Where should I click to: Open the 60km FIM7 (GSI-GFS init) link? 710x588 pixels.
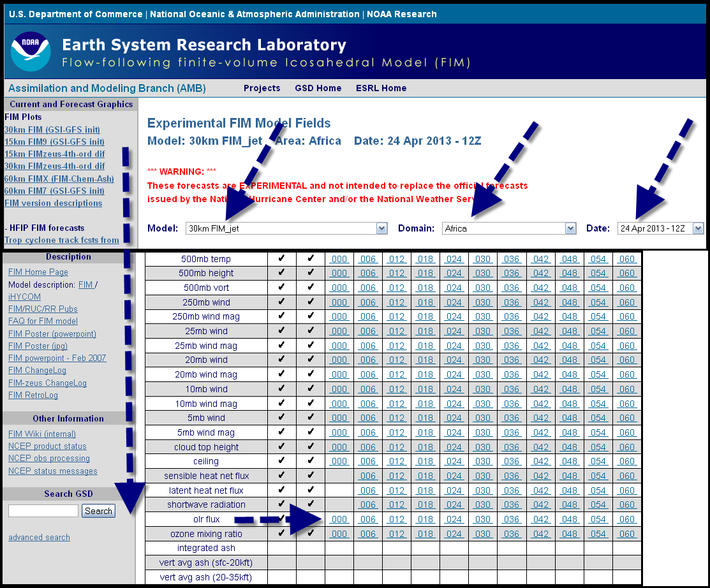[x=54, y=191]
